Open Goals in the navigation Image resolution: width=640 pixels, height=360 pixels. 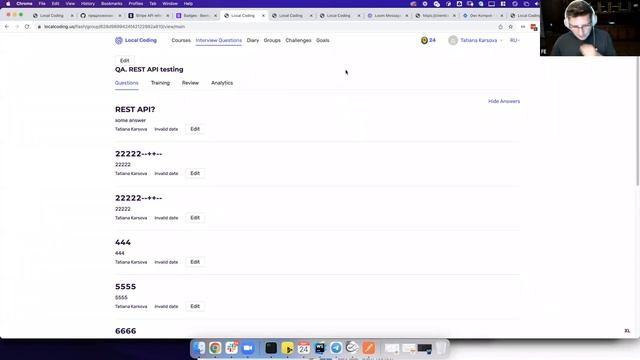(x=322, y=40)
